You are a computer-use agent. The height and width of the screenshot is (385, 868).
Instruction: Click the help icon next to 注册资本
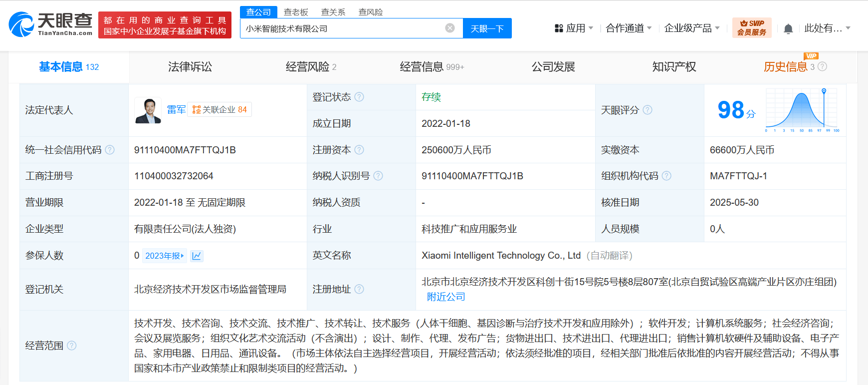(359, 150)
